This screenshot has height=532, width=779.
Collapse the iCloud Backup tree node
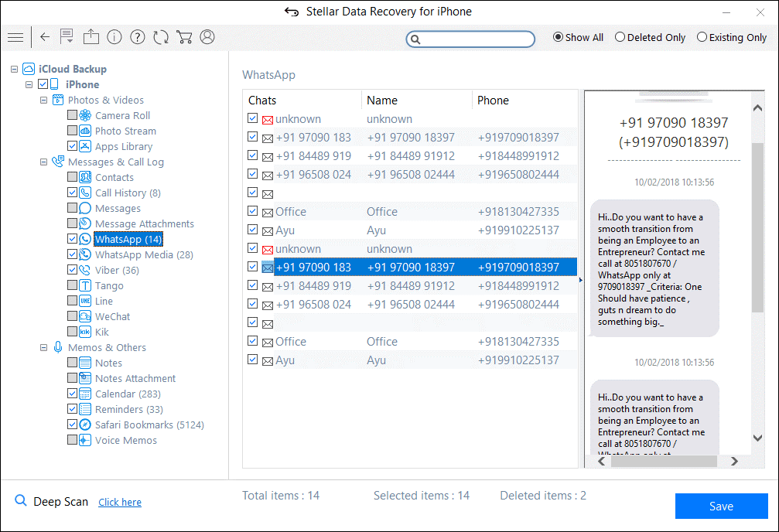[x=15, y=69]
